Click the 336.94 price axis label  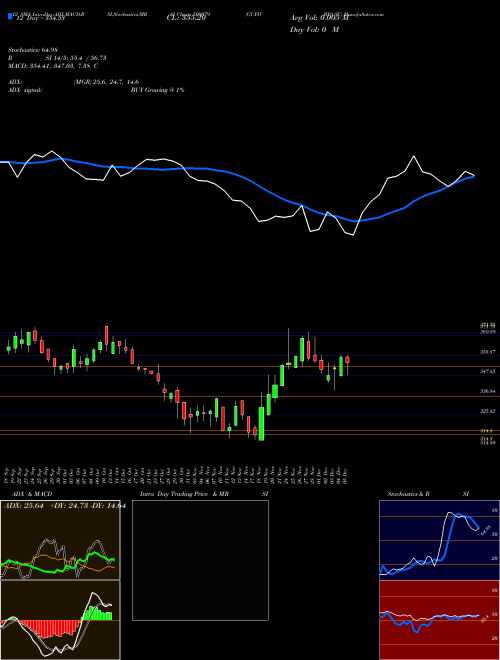pos(488,391)
